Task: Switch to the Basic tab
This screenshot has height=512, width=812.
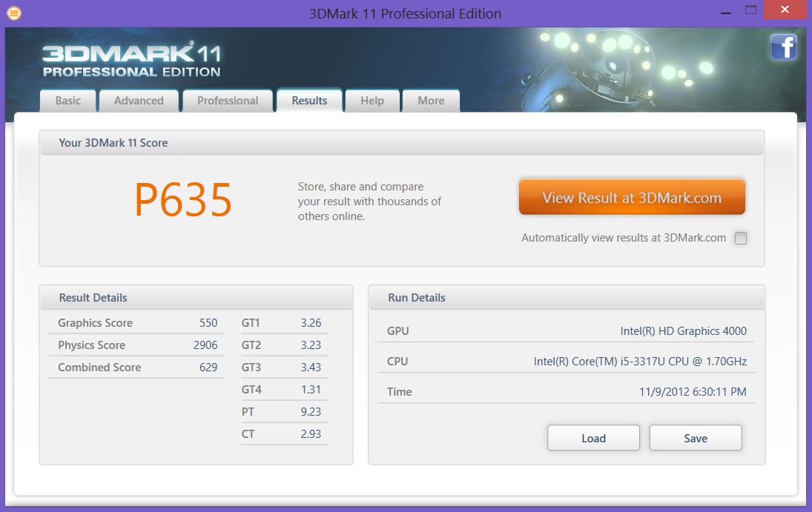Action: [67, 101]
